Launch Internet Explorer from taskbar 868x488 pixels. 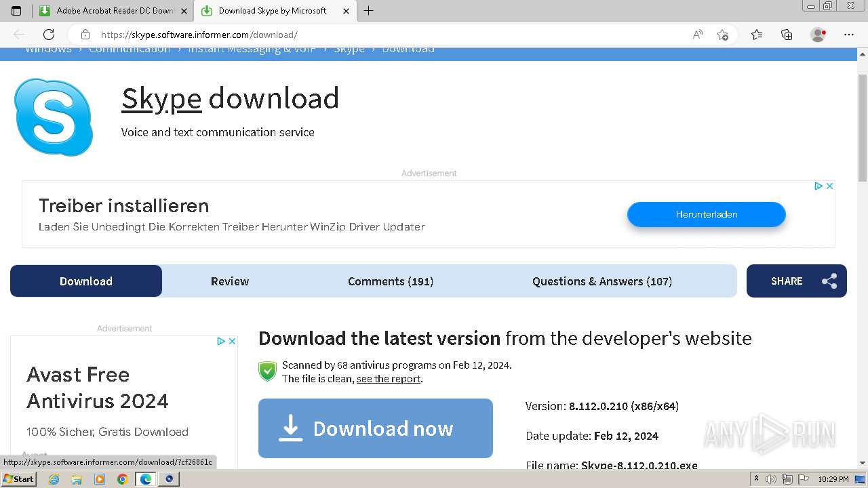pos(54,479)
